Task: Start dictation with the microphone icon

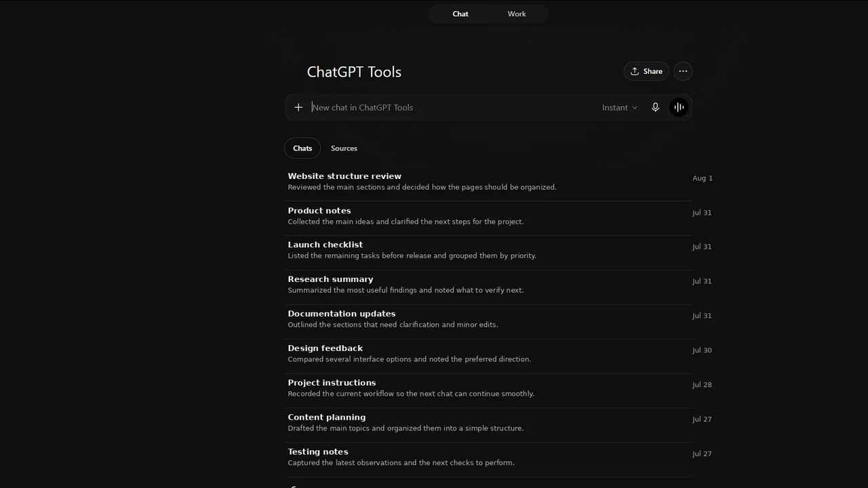Action: click(655, 107)
